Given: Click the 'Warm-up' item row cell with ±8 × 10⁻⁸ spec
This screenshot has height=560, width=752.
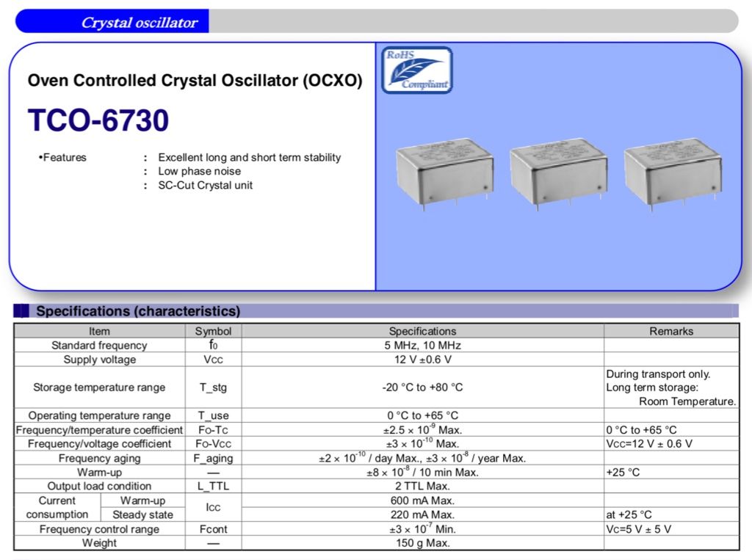Looking at the screenshot, I should 99,472.
